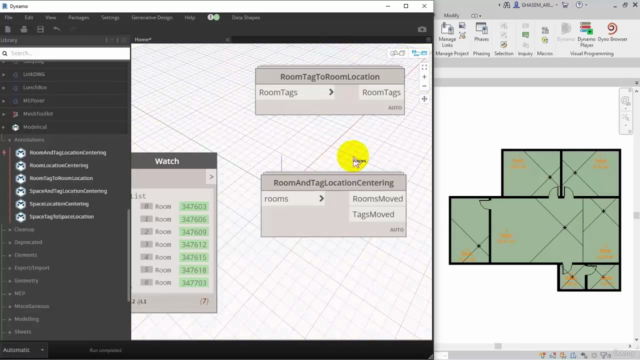The height and width of the screenshot is (360, 640).
Task: Click the Revit horizontal scrollbar thumb
Action: point(498,346)
